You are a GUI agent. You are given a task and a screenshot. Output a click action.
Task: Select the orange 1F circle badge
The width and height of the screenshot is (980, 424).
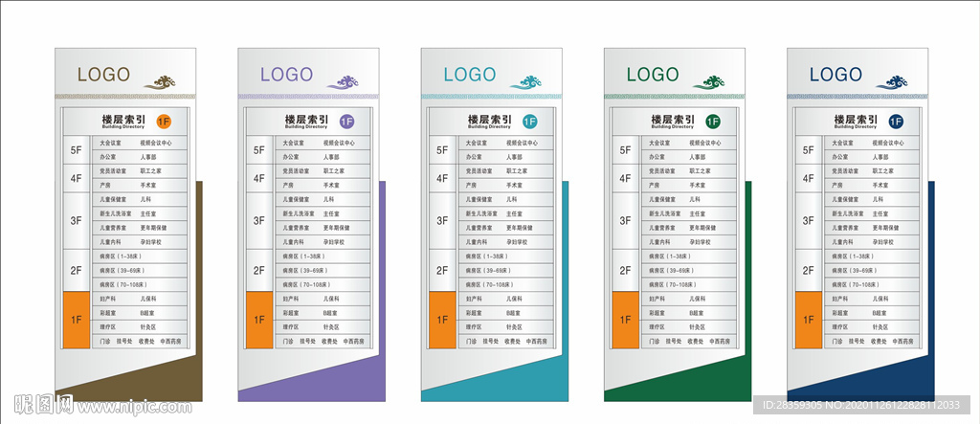164,121
